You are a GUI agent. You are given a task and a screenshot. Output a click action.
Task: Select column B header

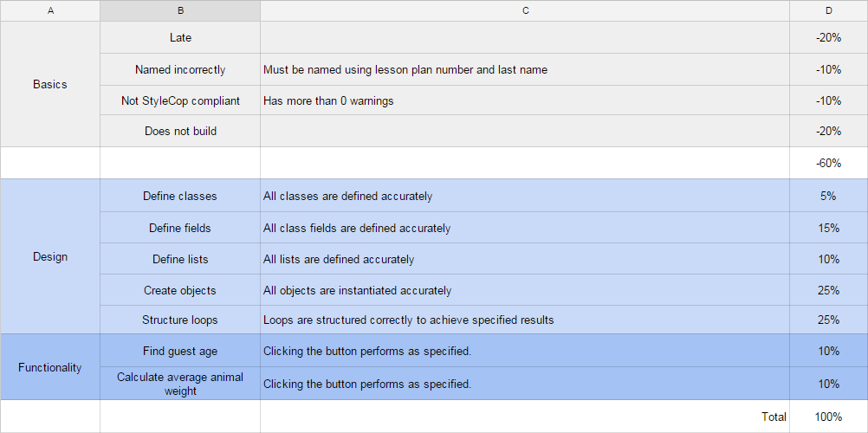(180, 10)
